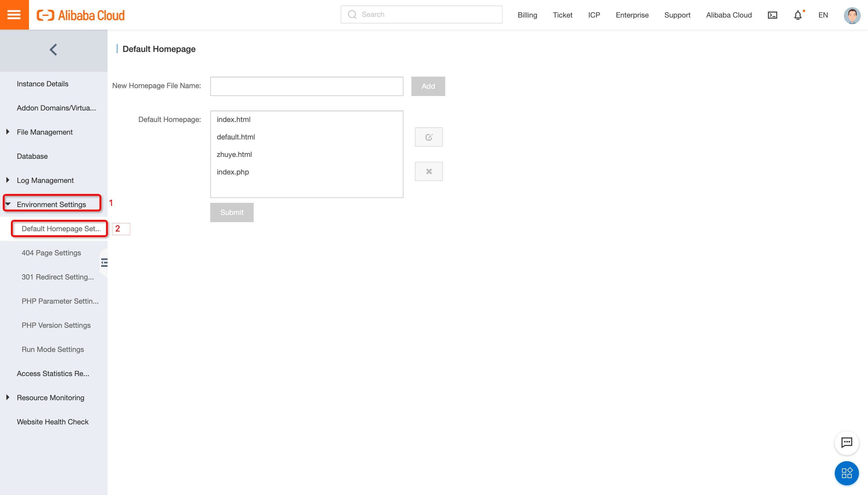Click the back arrow in sidebar
868x495 pixels.
click(x=53, y=50)
